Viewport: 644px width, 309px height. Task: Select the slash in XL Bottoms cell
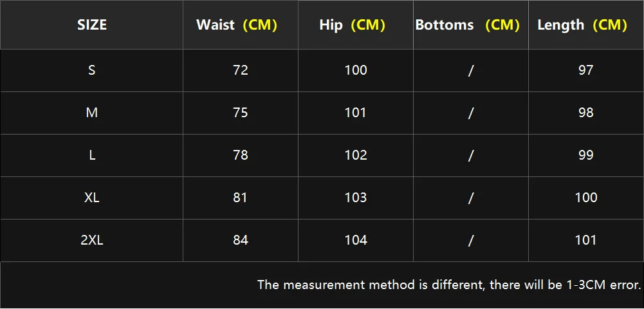[471, 198]
